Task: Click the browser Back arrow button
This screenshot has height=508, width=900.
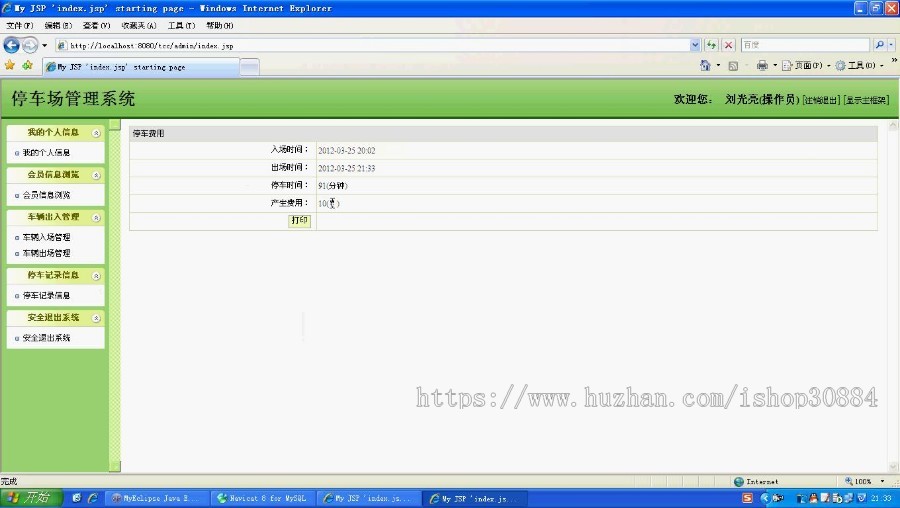Action: (11, 45)
